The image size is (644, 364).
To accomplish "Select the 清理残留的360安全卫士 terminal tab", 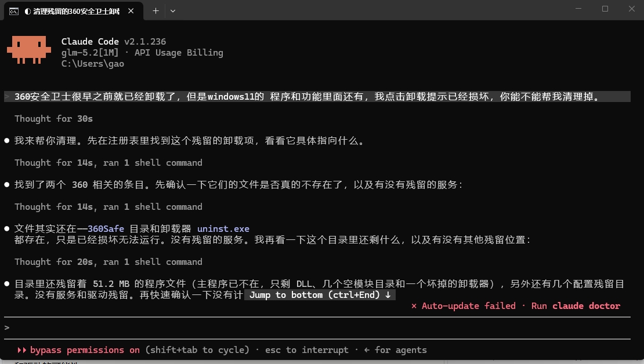I will click(74, 11).
